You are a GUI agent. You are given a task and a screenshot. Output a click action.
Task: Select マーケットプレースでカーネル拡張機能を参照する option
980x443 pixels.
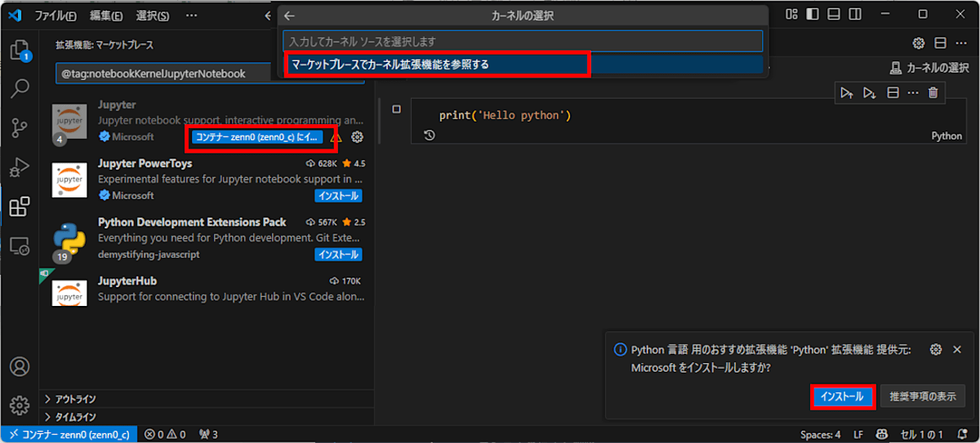523,64
